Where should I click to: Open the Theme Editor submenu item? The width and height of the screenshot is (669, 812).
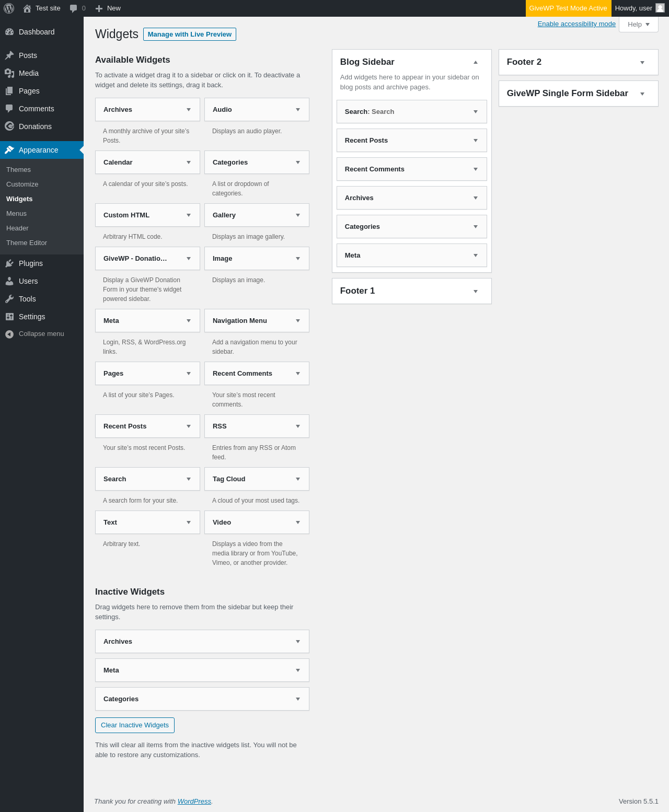tap(42, 243)
